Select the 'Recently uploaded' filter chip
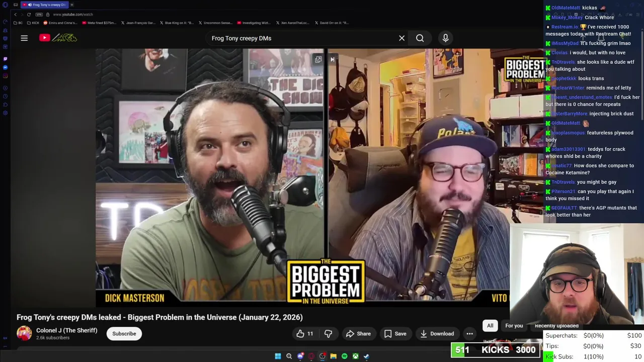Image resolution: width=644 pixels, height=362 pixels. pos(556,326)
